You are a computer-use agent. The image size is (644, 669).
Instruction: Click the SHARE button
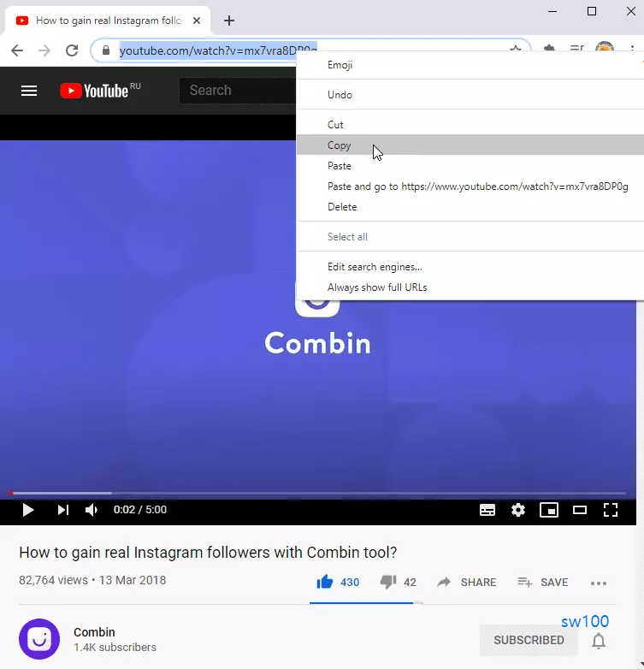[x=467, y=583]
